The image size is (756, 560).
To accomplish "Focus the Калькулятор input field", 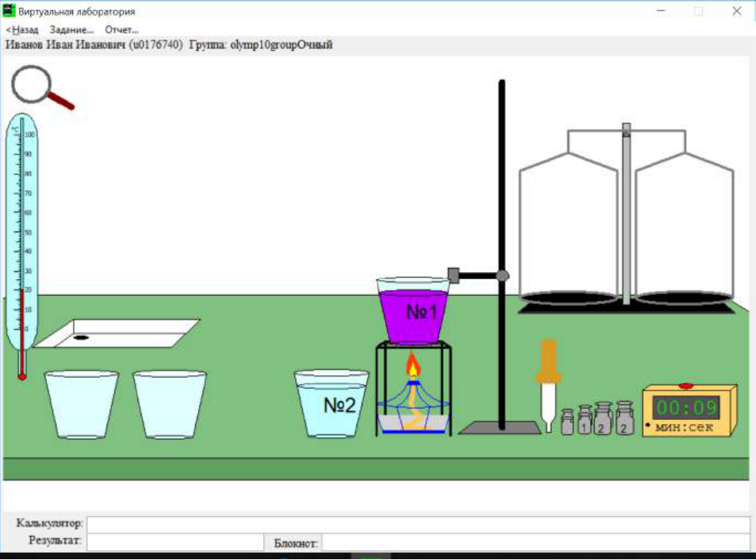I will [x=418, y=524].
